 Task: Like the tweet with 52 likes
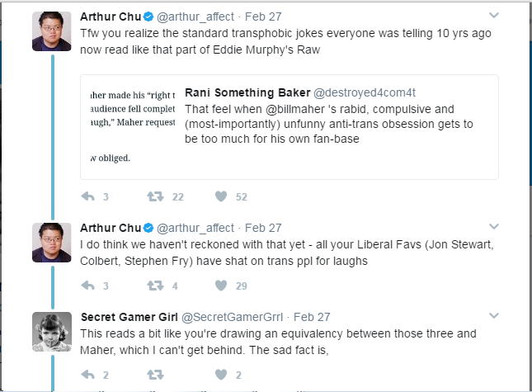[x=221, y=196]
